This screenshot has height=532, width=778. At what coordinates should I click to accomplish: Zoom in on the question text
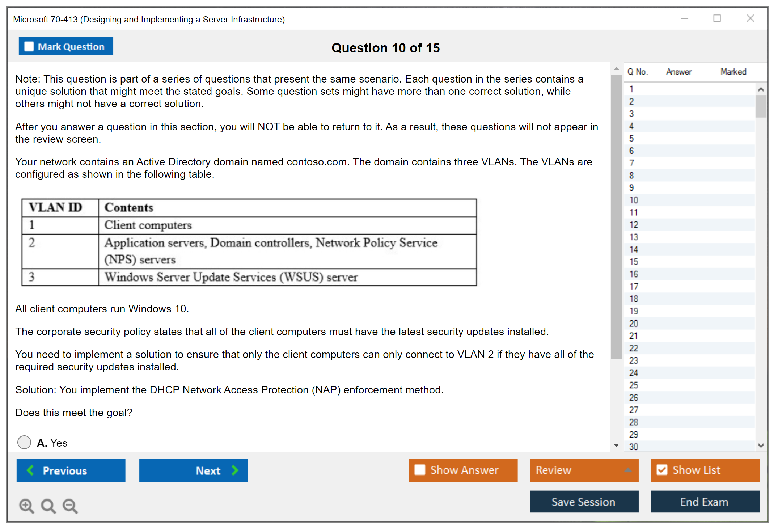[26, 506]
